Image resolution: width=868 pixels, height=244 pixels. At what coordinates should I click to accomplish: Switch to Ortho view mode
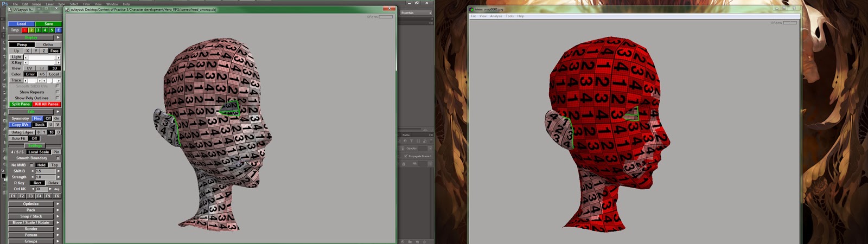(x=48, y=44)
